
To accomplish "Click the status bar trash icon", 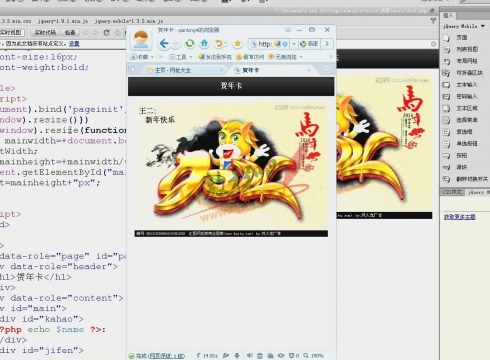I will 260,356.
